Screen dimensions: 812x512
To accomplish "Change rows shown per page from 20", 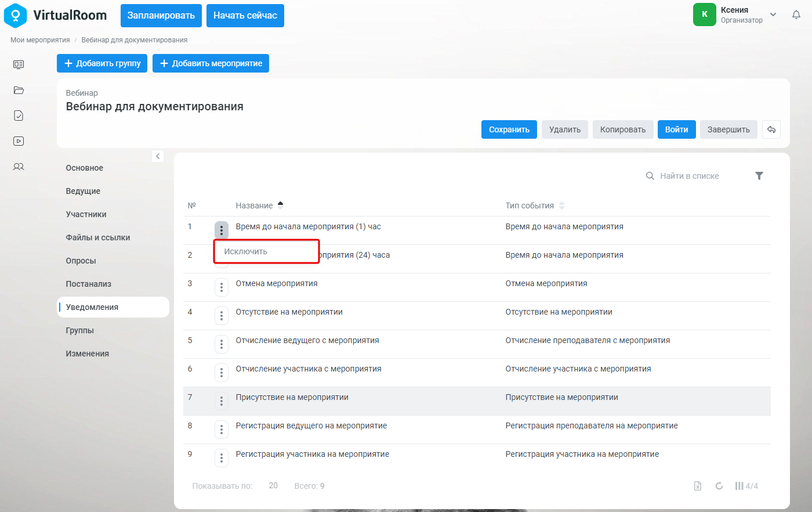I will click(x=273, y=486).
